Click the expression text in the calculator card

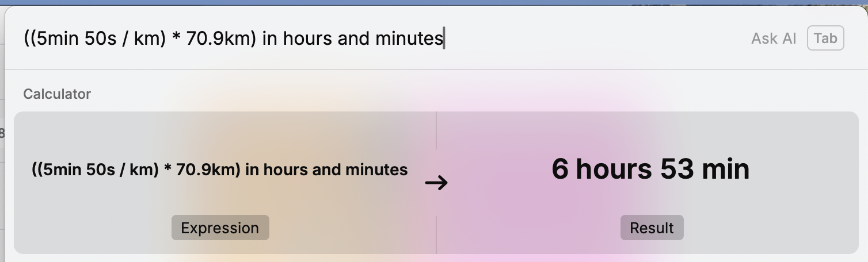click(220, 169)
